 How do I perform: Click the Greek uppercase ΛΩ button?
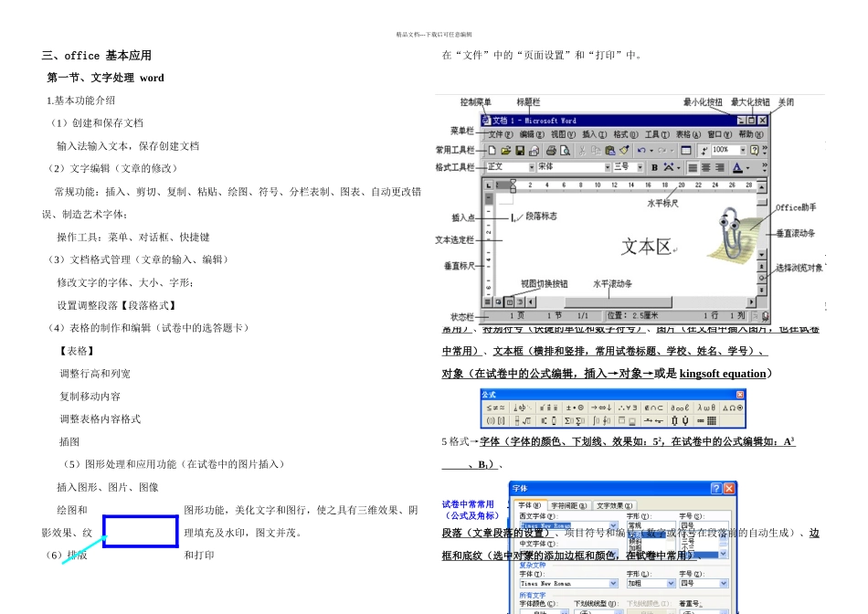732,408
